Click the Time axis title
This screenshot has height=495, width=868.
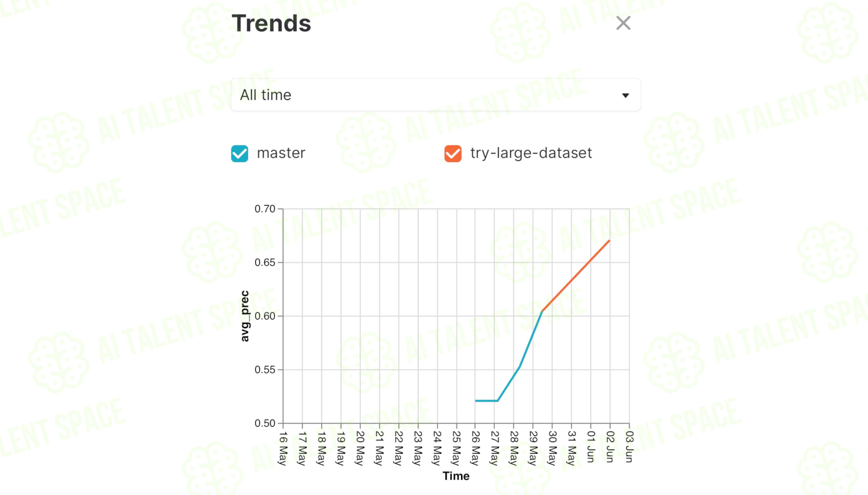456,476
